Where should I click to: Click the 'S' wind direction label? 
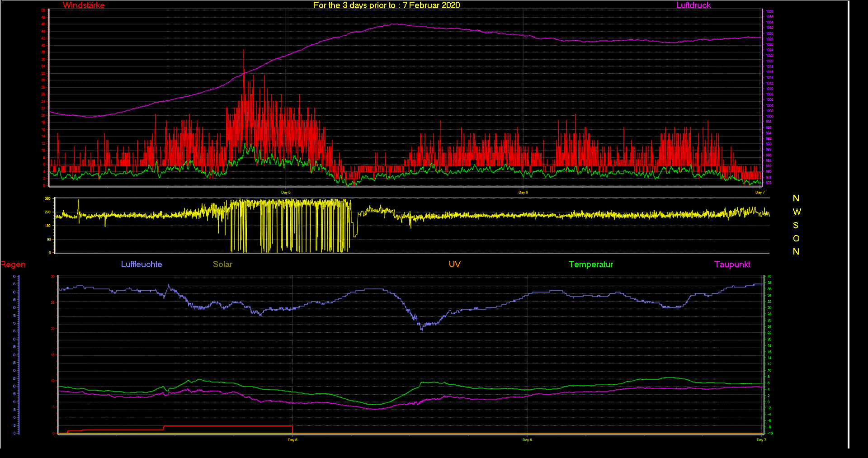[x=796, y=225]
